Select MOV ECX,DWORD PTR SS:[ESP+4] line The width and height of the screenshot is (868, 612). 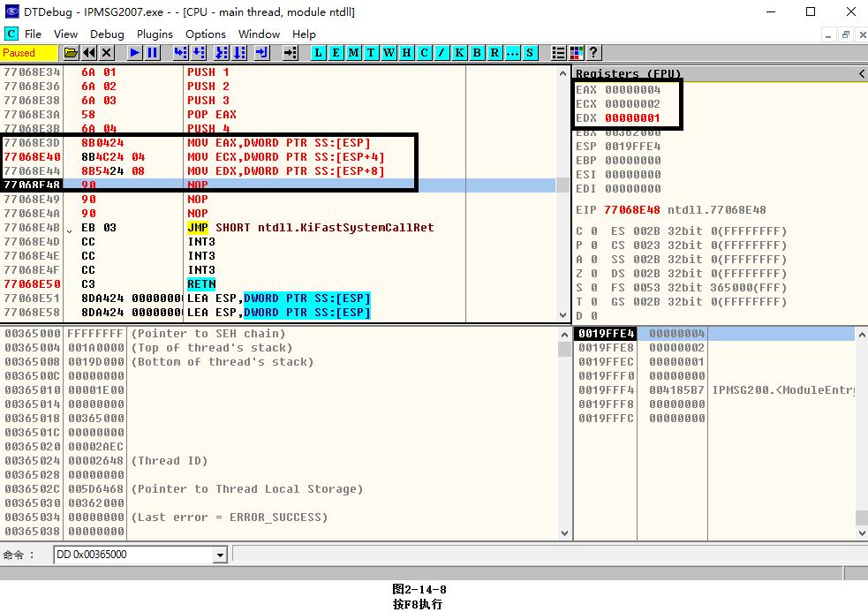278,156
